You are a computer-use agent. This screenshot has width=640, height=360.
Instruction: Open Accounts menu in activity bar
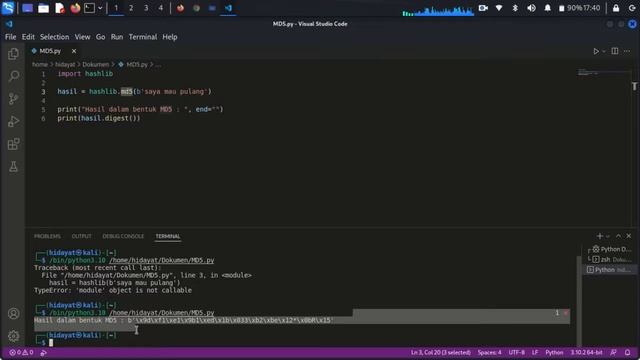click(x=13, y=313)
